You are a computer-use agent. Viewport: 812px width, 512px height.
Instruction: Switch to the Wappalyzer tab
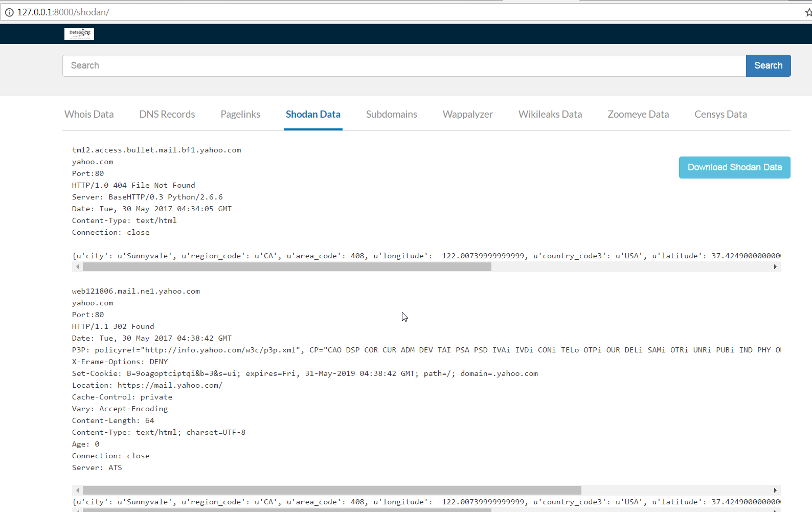pyautogui.click(x=468, y=115)
